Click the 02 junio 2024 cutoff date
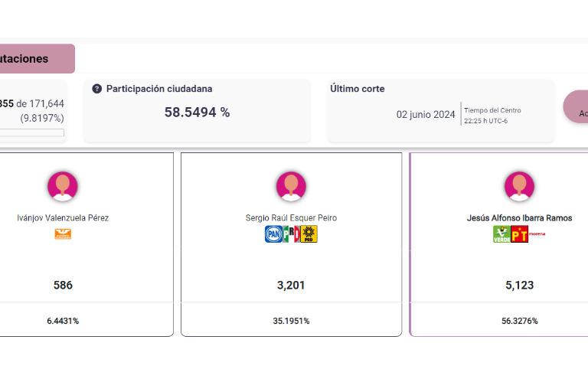Viewport: 588px width, 392px height. click(x=426, y=115)
